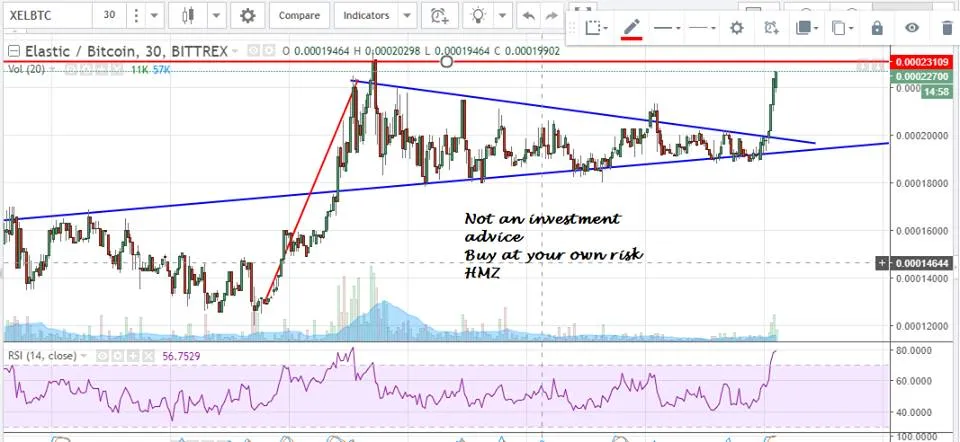960x442 pixels.
Task: Click the redo arrow
Action: [x=552, y=16]
